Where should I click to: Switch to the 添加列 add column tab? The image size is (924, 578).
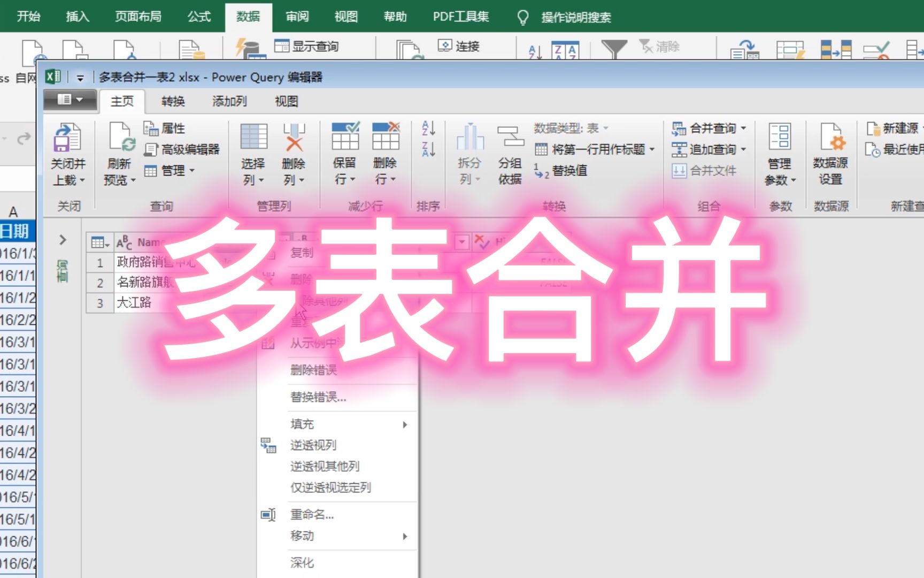(x=230, y=101)
